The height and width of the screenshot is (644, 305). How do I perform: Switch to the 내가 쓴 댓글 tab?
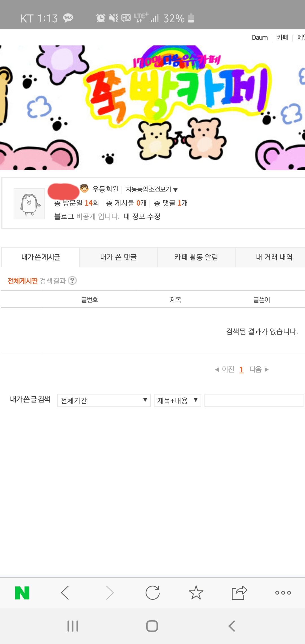pos(118,257)
